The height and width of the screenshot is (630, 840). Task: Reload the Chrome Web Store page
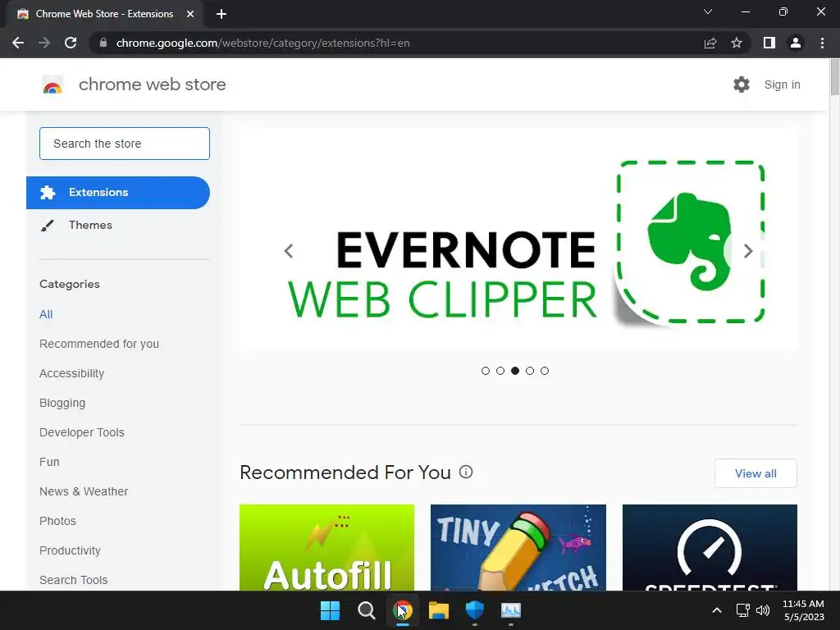(x=71, y=43)
